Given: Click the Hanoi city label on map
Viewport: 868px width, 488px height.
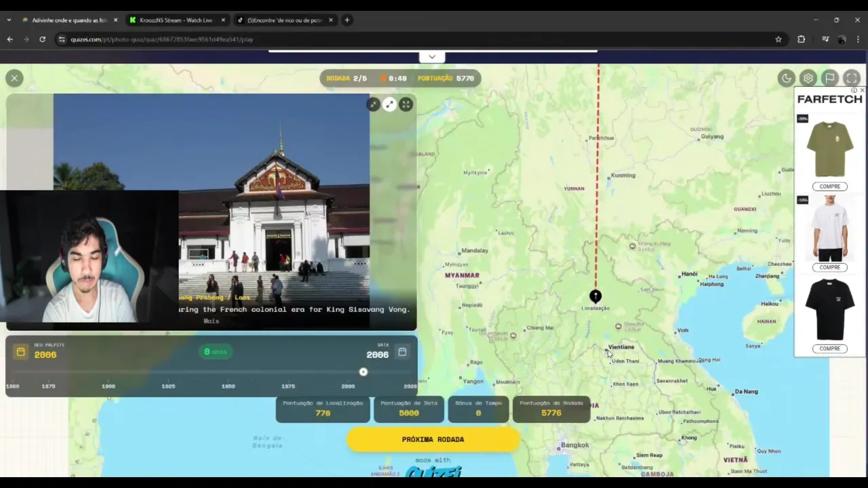Looking at the screenshot, I should [689, 274].
